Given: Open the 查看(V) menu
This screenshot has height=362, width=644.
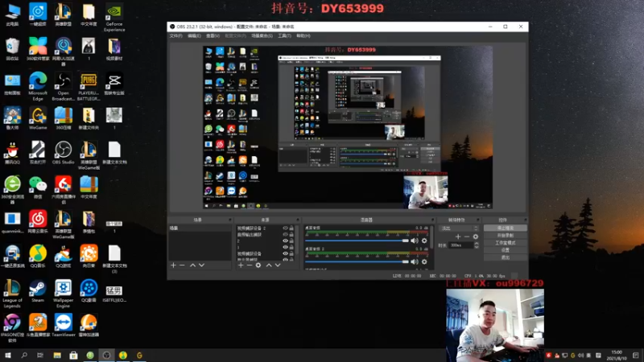Looking at the screenshot, I should (x=213, y=36).
